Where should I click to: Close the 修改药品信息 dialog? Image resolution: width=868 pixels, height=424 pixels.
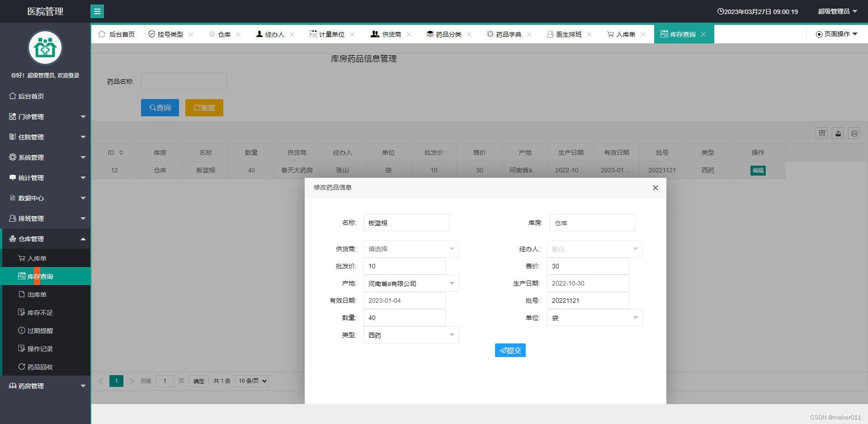(656, 188)
